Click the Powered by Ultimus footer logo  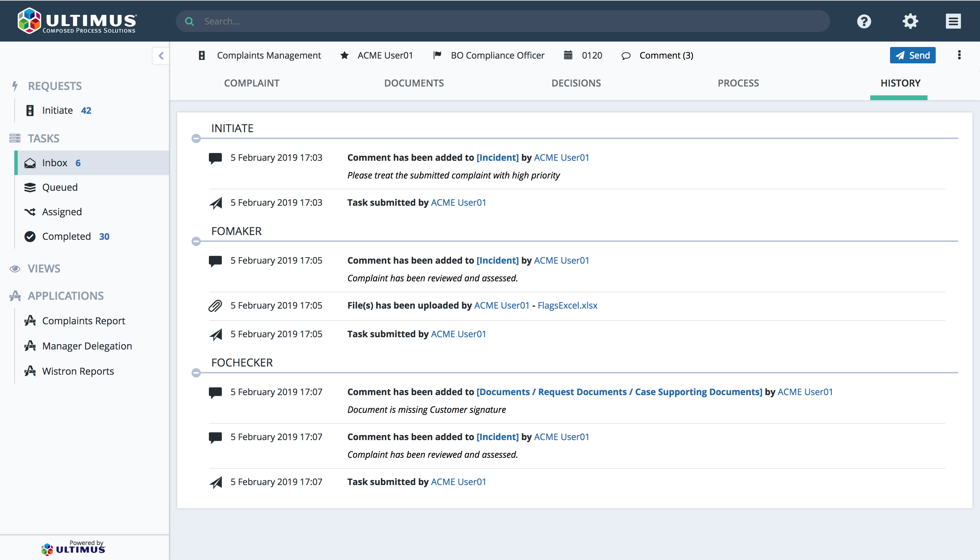coord(73,547)
